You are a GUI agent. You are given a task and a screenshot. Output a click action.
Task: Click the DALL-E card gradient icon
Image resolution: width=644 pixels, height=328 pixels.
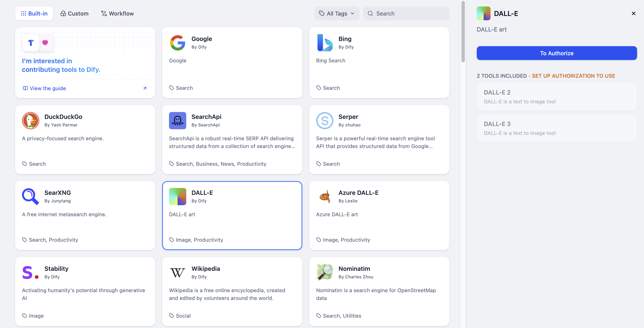point(177,197)
